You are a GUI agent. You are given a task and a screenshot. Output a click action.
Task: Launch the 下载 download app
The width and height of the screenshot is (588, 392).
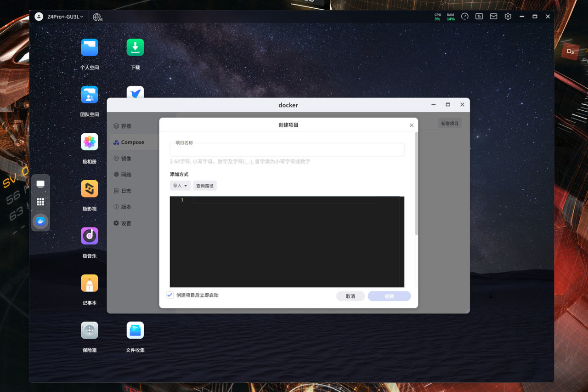click(135, 47)
